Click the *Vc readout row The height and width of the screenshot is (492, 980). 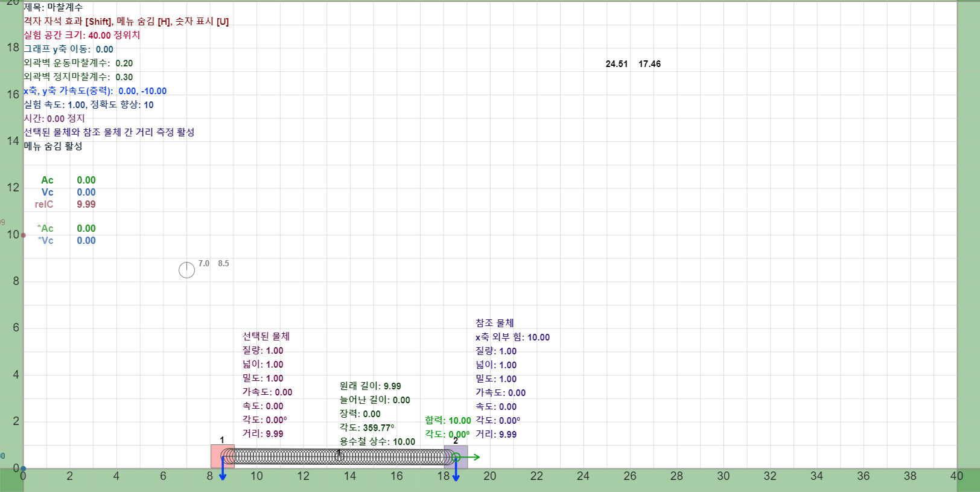[x=66, y=240]
